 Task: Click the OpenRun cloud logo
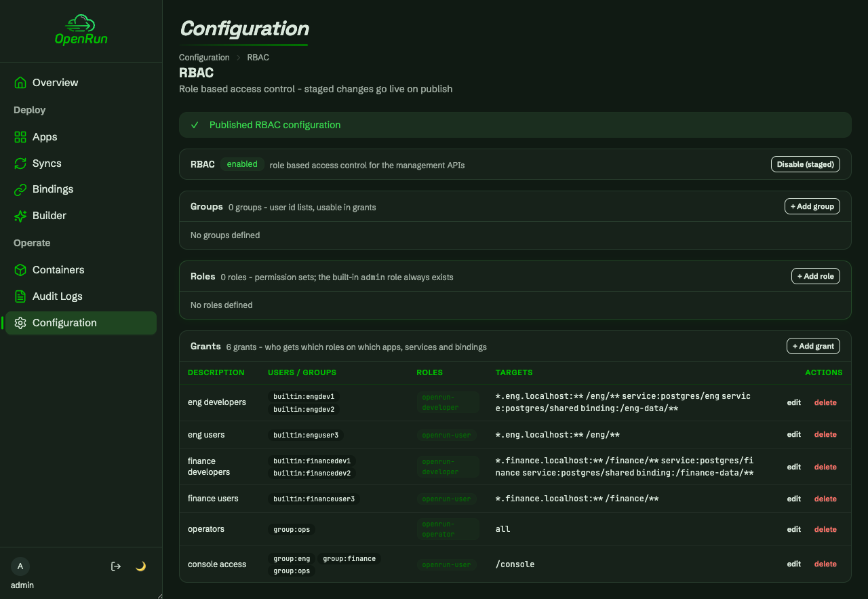click(x=81, y=30)
